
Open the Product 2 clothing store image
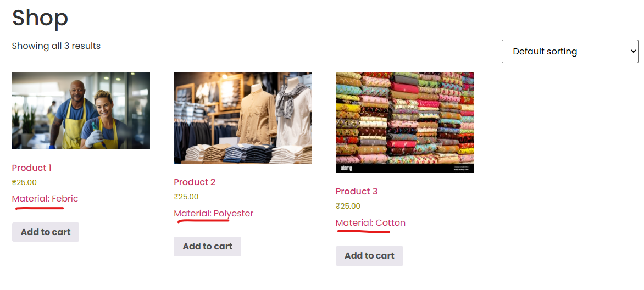243,118
